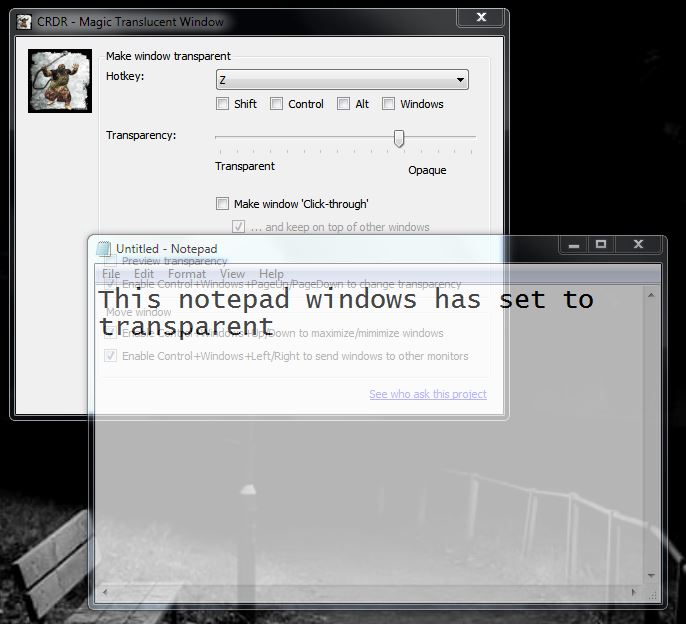Open Notepad Help menu
This screenshot has height=624, width=686.
click(271, 274)
